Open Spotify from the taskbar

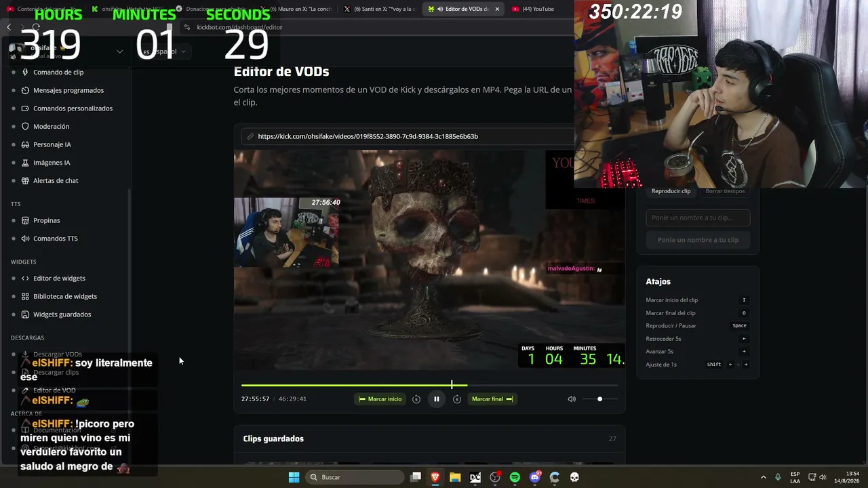[515, 477]
